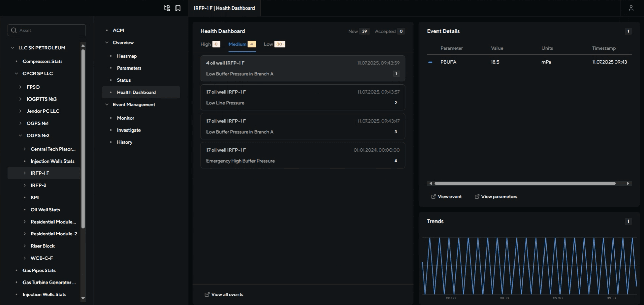Expand the OGPS №1 node
The image size is (644, 305).
(21, 123)
